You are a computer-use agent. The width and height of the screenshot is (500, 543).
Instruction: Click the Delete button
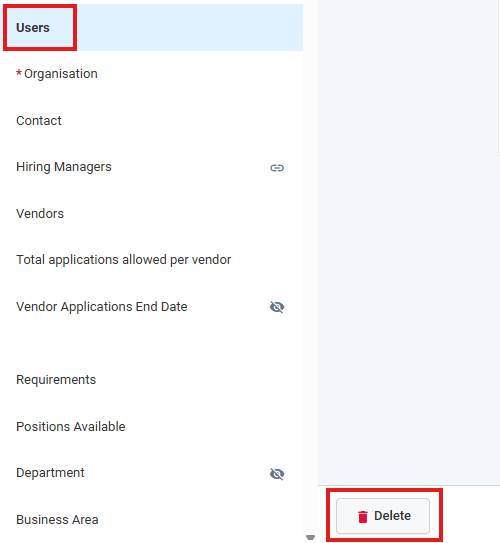click(383, 516)
